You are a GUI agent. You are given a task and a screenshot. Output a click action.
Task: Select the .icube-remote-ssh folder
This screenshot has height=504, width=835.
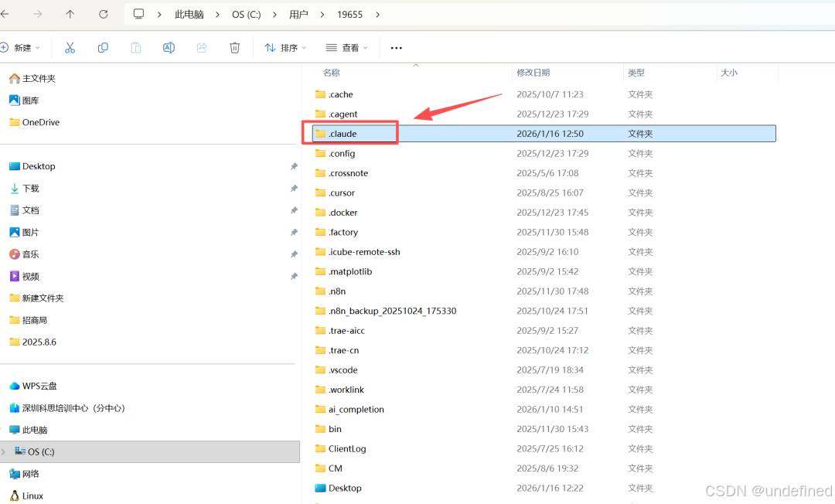[x=357, y=252]
